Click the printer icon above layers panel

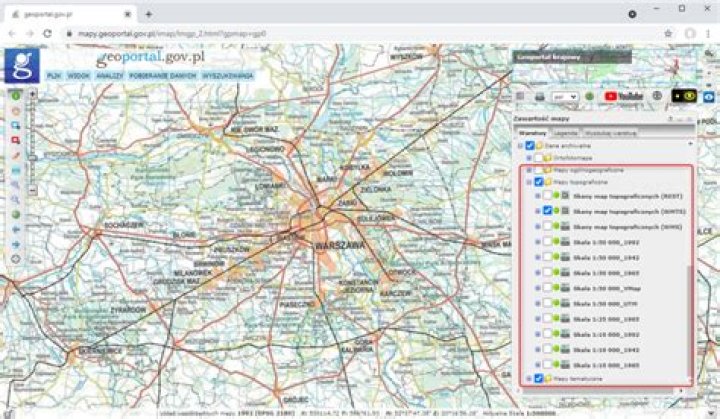click(x=540, y=96)
